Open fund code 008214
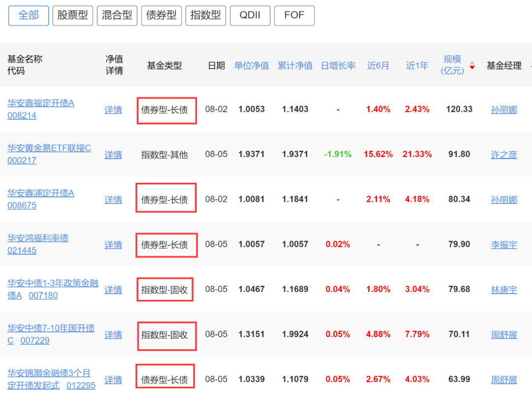The height and width of the screenshot is (395, 532). pos(22,115)
